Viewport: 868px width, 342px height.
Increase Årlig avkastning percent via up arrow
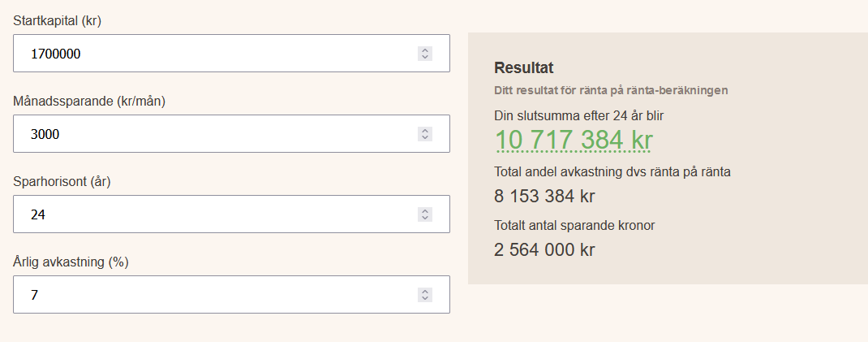point(424,291)
